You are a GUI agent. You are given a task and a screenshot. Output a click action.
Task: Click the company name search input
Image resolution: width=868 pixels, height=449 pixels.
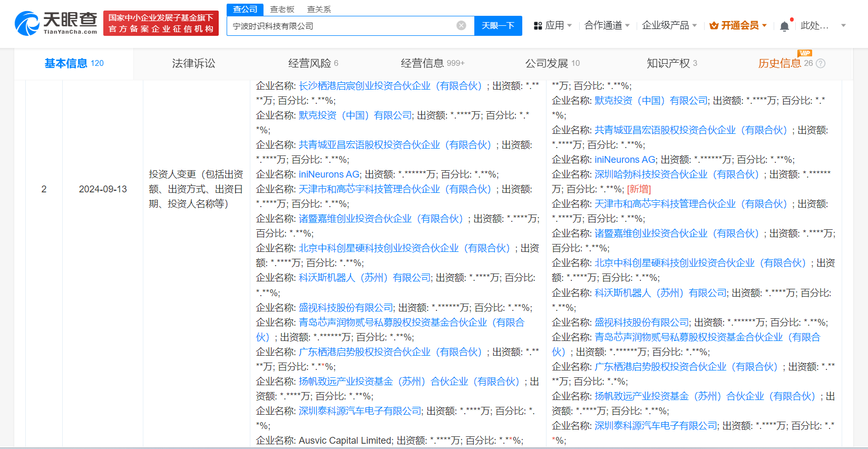(343, 26)
